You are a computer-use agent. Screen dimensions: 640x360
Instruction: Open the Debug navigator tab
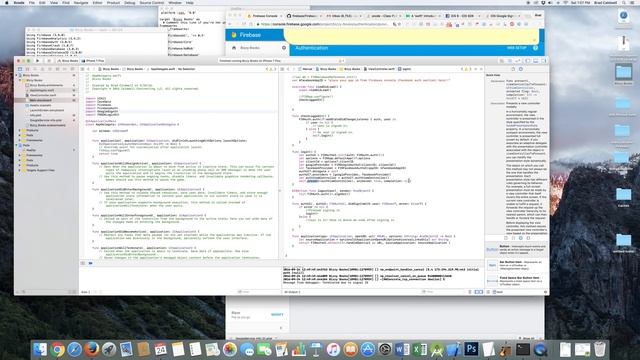tap(58, 69)
